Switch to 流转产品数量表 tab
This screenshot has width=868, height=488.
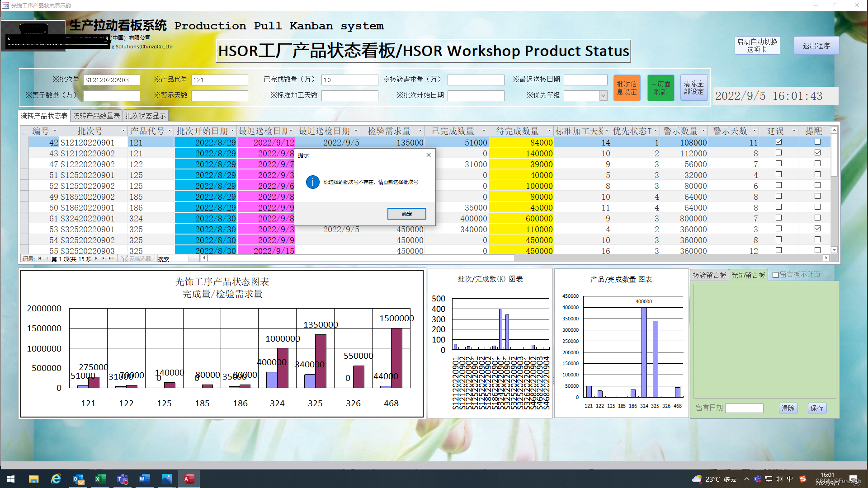(96, 116)
